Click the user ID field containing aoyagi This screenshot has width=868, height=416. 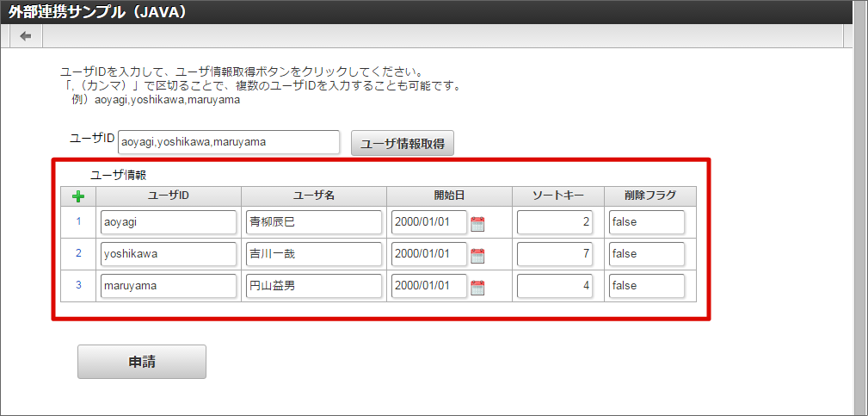[168, 222]
